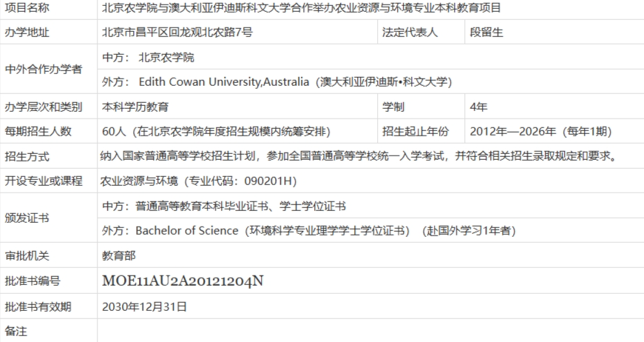Click the 学制 label
This screenshot has width=644, height=342.
393,107
